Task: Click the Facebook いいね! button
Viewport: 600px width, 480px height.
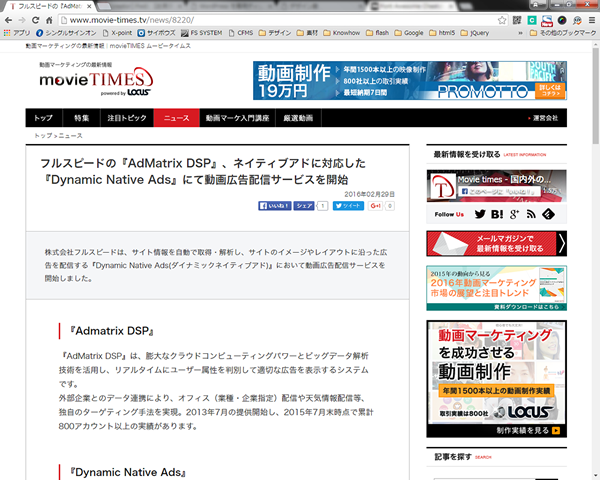Action: [x=275, y=206]
